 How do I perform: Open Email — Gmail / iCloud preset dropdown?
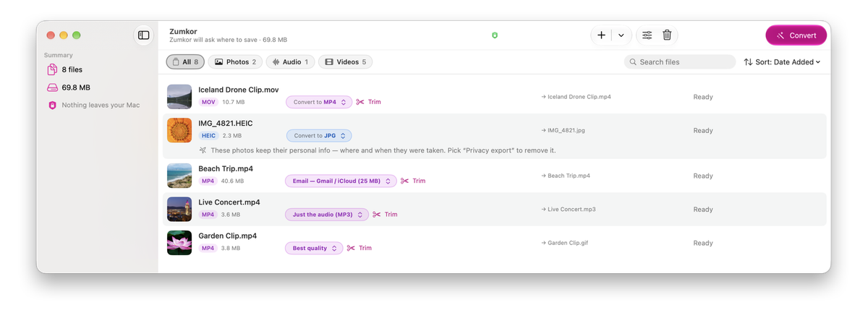(x=341, y=181)
